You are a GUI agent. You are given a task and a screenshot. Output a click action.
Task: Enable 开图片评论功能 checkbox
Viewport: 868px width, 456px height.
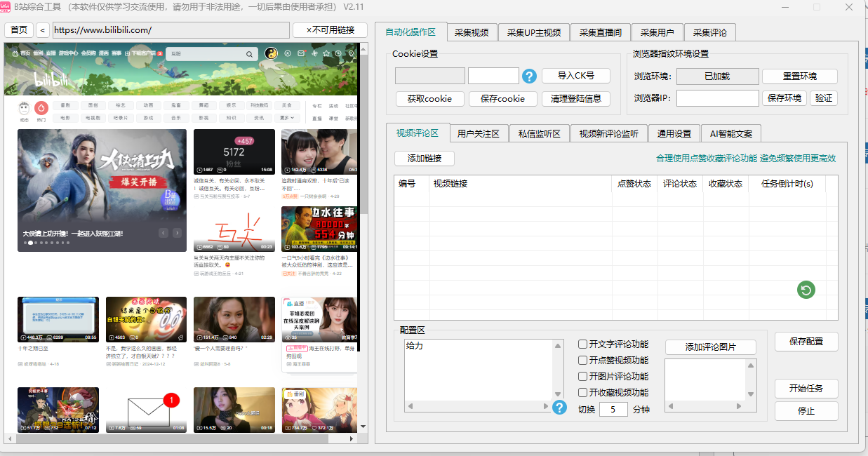[583, 377]
